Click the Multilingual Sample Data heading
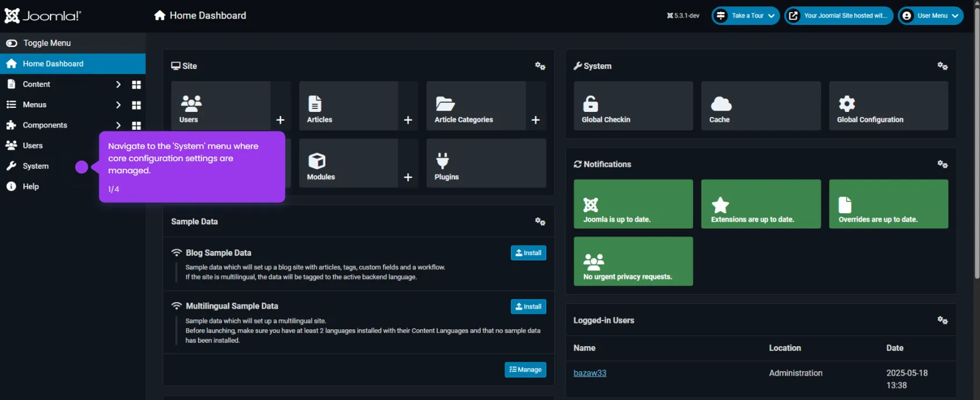Screen dimensions: 980x400 coord(232,306)
